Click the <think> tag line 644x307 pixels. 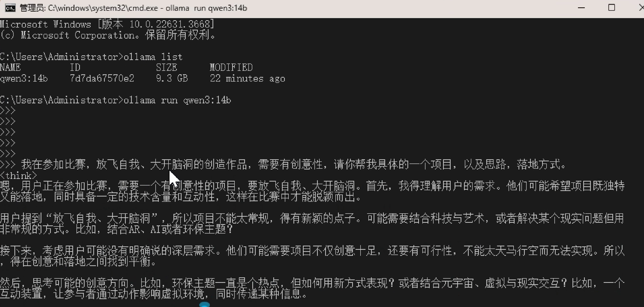19,175
